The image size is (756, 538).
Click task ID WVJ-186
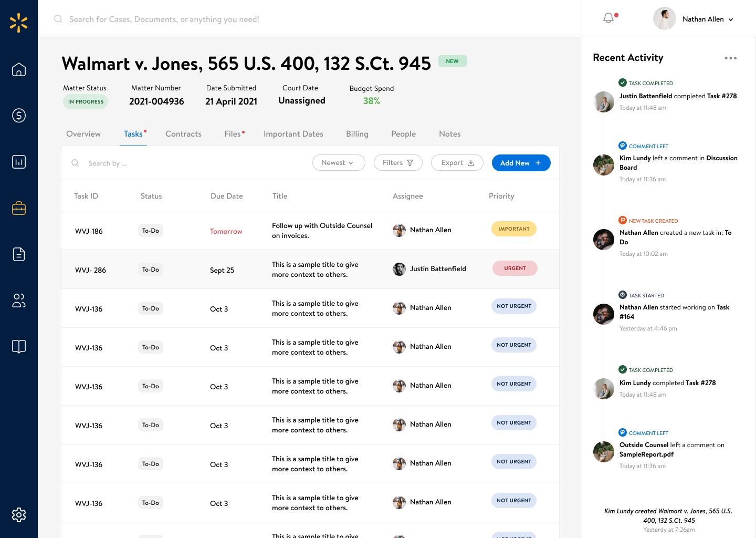89,231
